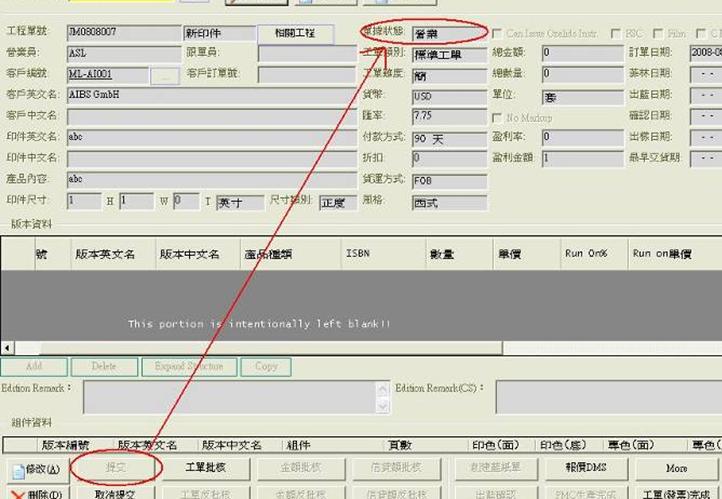Select the ISBN column header
Image resolution: width=722 pixels, height=499 pixels.
(358, 254)
